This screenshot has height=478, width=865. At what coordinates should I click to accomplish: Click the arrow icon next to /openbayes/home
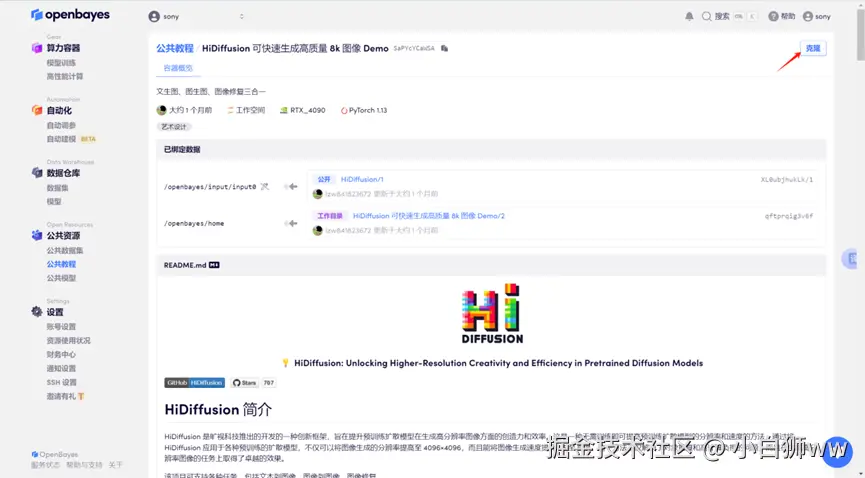tap(291, 224)
